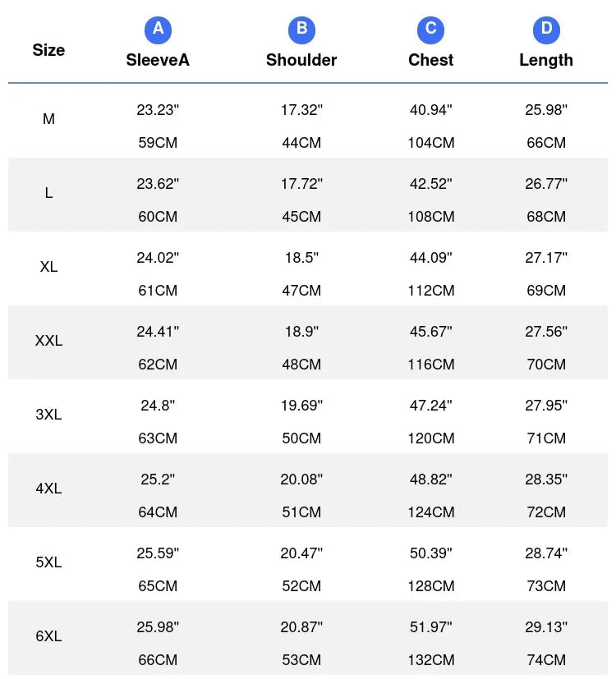The image size is (616, 679).
Task: Select the XL size row label
Action: click(48, 267)
